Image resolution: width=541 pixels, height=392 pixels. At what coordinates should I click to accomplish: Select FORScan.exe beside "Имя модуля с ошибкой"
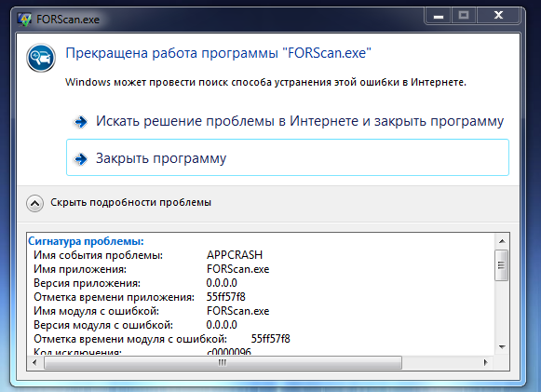coord(237,311)
